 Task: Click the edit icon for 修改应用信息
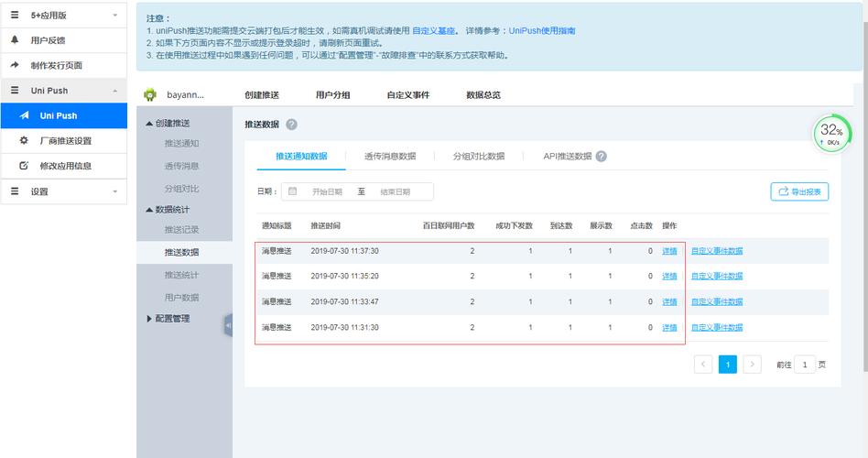pos(24,166)
